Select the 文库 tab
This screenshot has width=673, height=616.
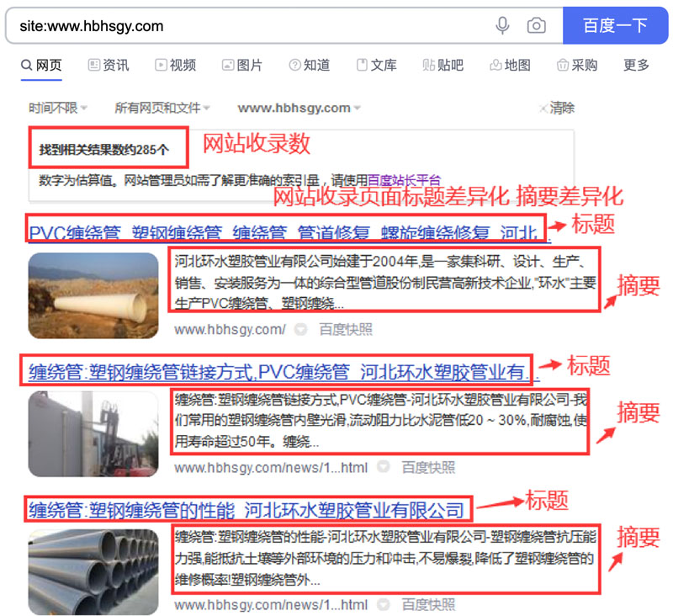[x=376, y=65]
